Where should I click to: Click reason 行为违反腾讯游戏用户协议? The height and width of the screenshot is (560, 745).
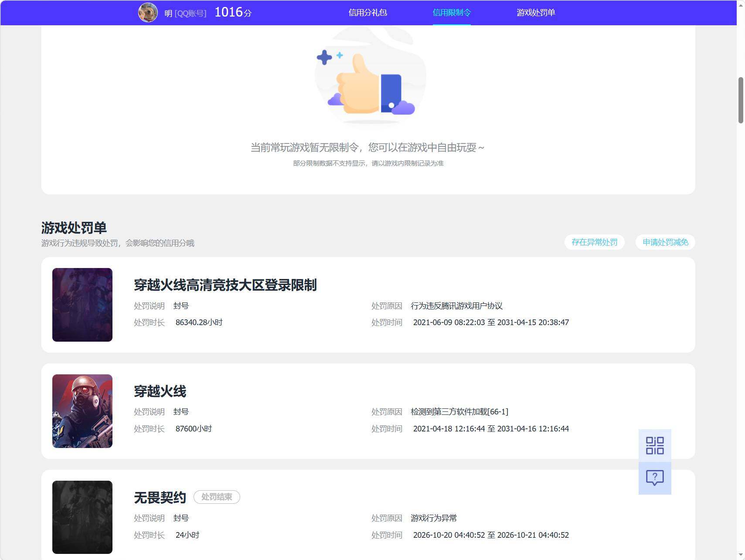pos(456,306)
